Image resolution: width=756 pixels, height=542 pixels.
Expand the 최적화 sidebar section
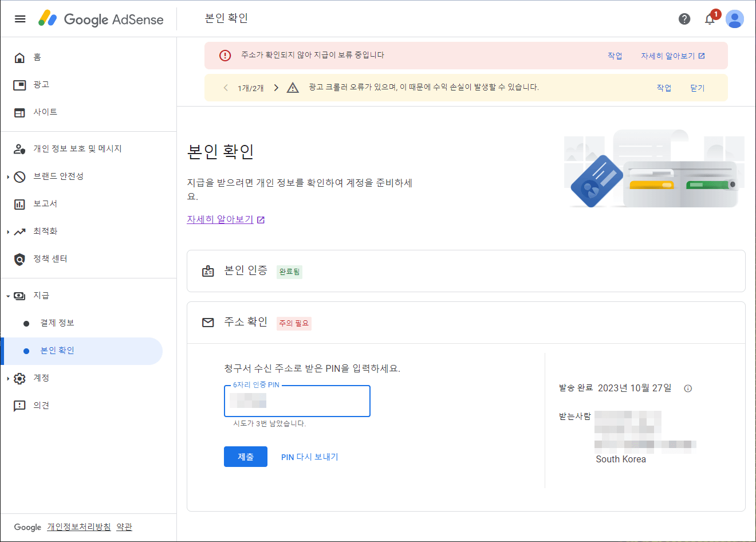[x=7, y=231]
